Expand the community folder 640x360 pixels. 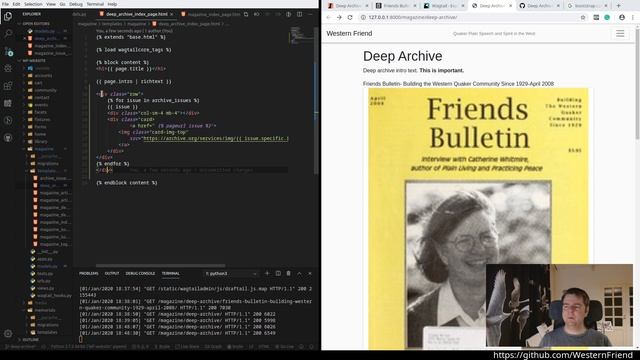[45, 90]
